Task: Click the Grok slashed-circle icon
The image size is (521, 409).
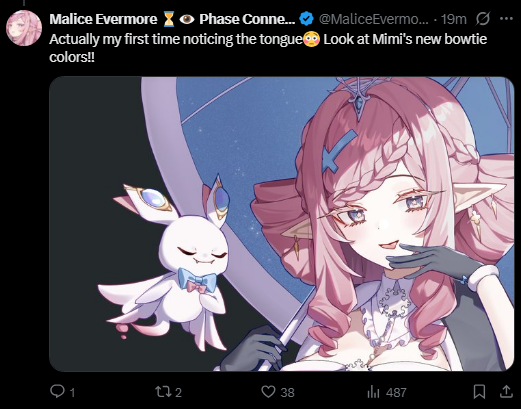Action: [x=483, y=19]
